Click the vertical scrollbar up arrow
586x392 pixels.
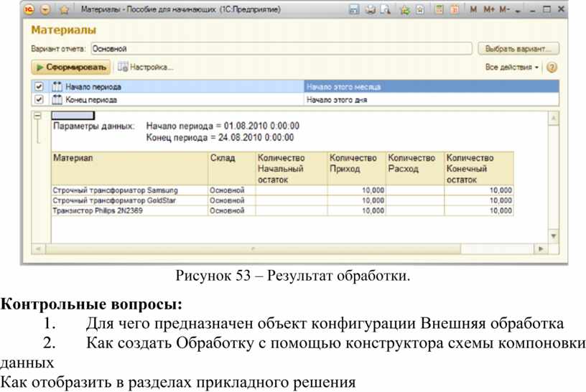pos(554,118)
